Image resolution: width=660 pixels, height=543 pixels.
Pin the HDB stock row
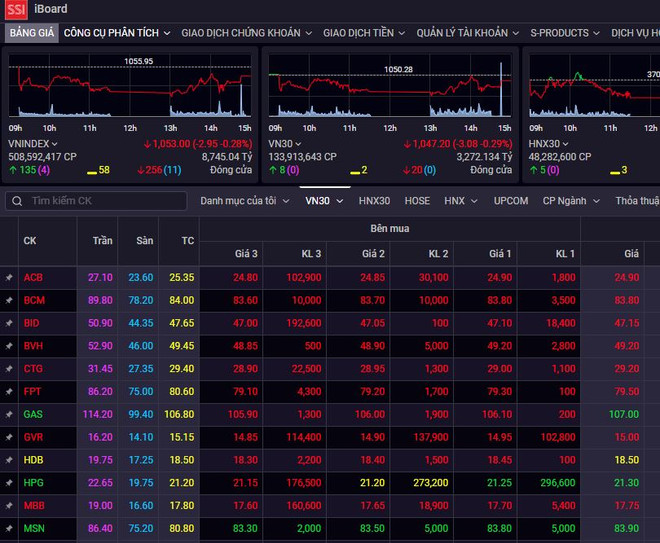[9, 460]
